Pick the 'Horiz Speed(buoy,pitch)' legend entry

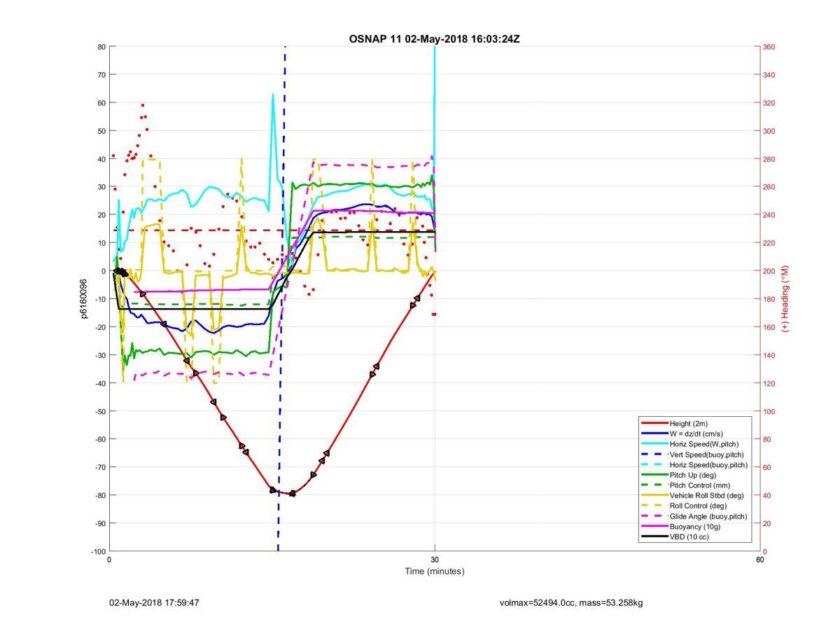694,464
